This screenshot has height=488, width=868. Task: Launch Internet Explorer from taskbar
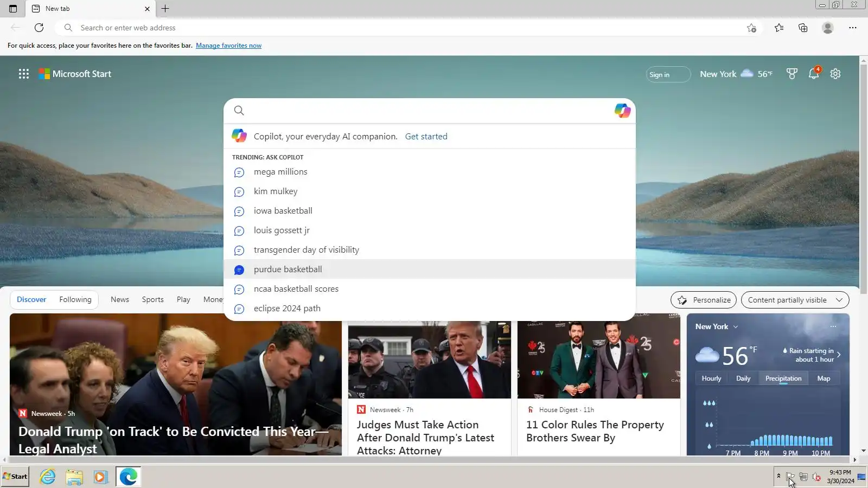point(48,477)
